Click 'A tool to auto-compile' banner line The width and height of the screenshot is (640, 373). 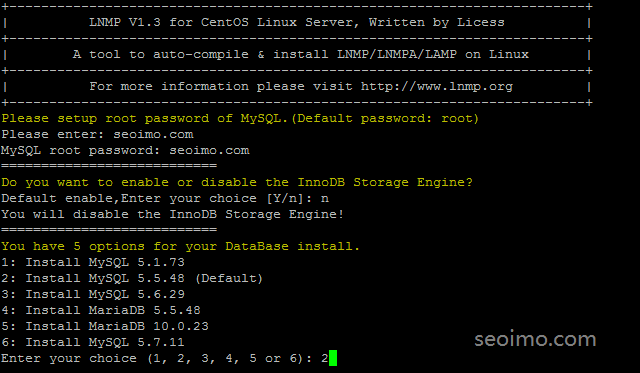301,54
